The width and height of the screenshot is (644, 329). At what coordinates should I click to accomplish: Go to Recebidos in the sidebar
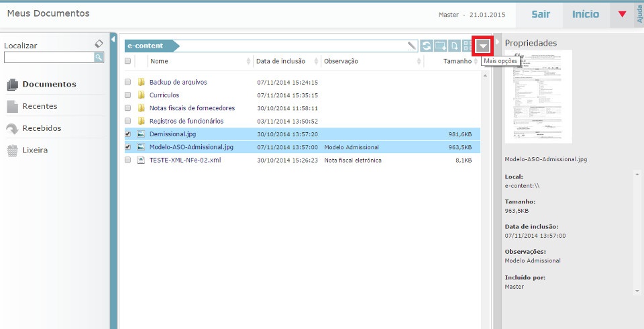point(41,128)
